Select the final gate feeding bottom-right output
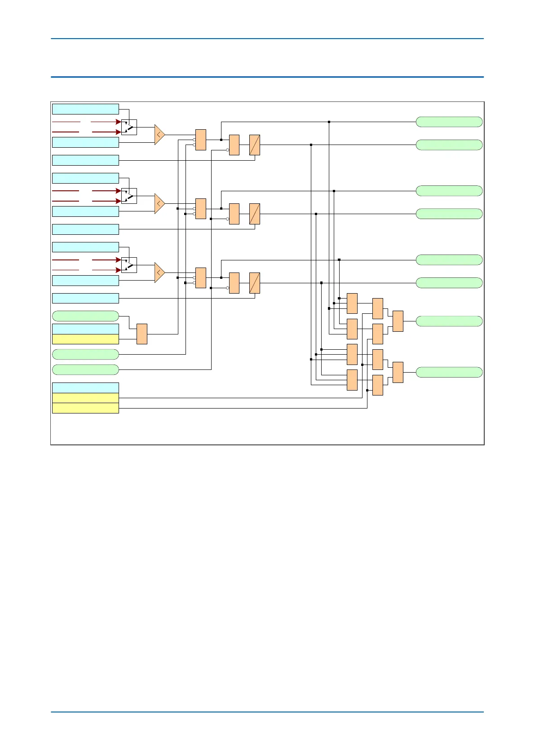535x756 pixels. click(398, 372)
